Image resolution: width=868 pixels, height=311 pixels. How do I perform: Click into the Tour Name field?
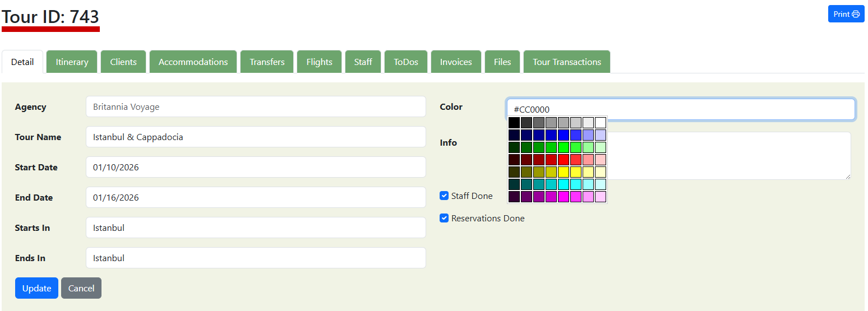pyautogui.click(x=256, y=137)
